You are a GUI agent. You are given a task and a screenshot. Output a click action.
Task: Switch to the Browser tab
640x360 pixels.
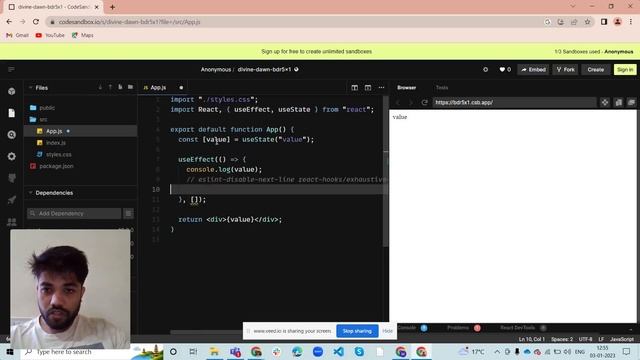pyautogui.click(x=407, y=88)
